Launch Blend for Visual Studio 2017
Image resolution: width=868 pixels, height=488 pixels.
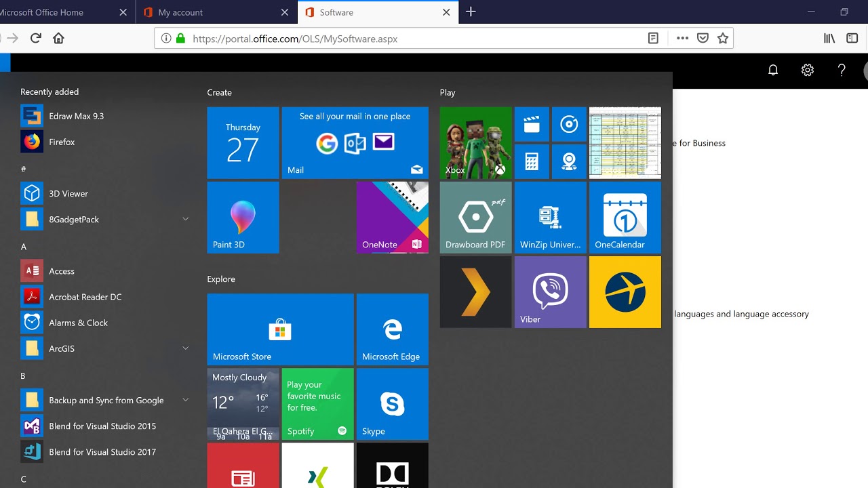click(x=105, y=451)
